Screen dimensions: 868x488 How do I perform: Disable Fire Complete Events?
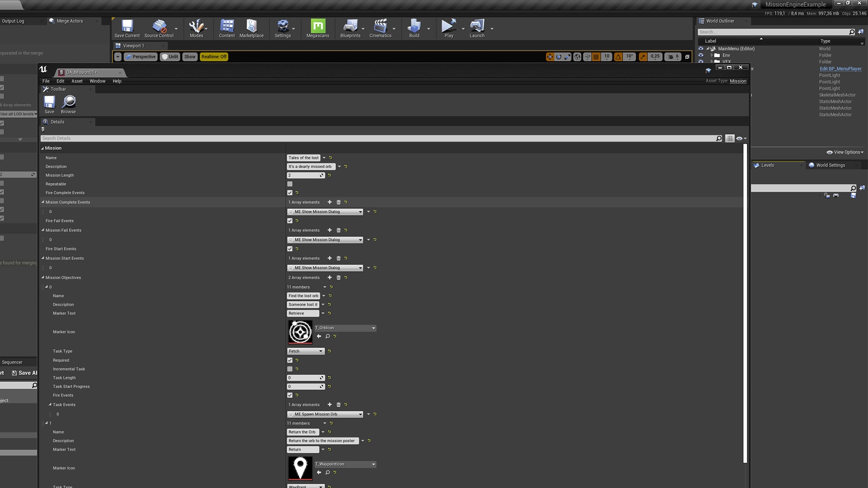(x=290, y=192)
